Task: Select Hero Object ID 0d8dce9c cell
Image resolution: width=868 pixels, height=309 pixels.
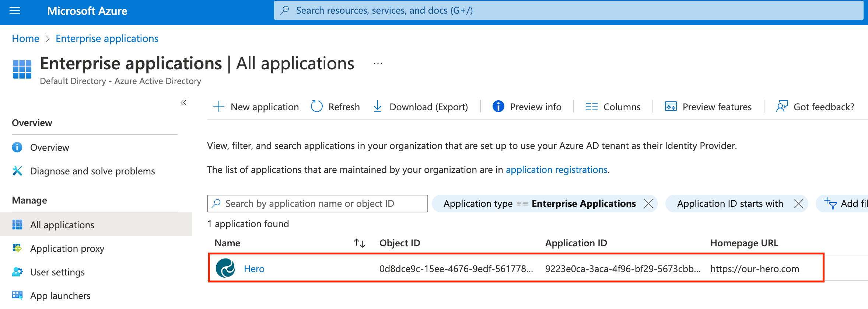Action: [456, 269]
